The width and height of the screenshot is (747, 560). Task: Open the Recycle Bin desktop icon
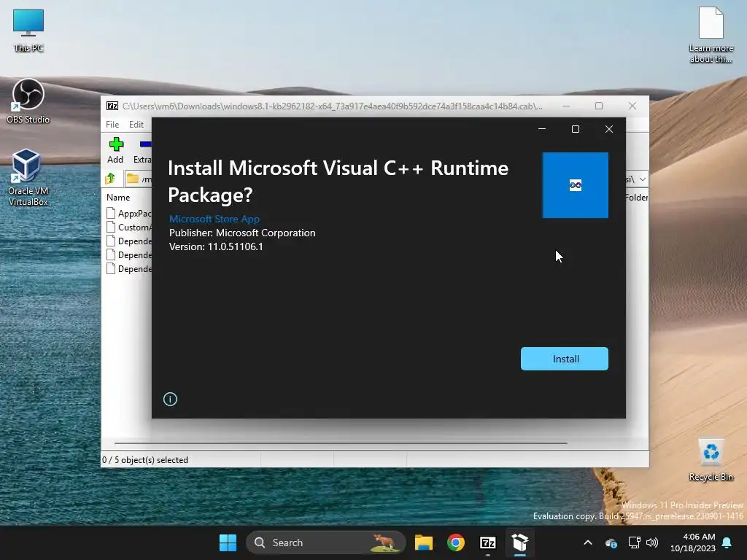pyautogui.click(x=711, y=460)
